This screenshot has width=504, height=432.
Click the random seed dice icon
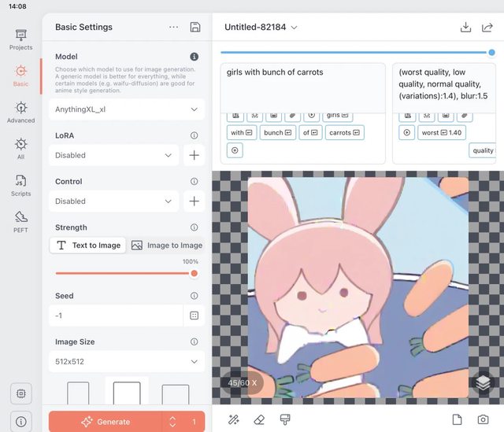[194, 316]
